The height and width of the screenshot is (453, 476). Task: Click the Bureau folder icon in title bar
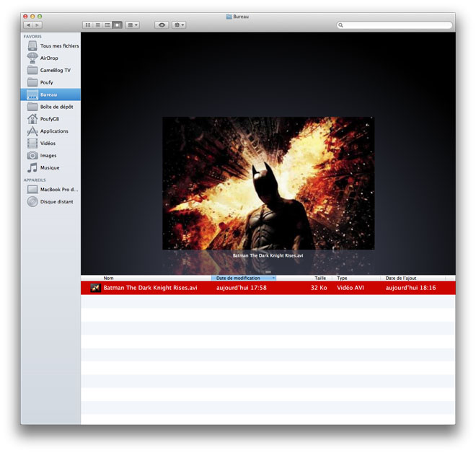coord(229,17)
